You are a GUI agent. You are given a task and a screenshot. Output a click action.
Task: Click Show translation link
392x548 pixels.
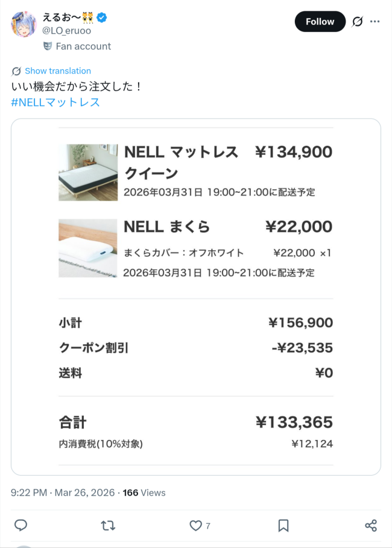(57, 71)
